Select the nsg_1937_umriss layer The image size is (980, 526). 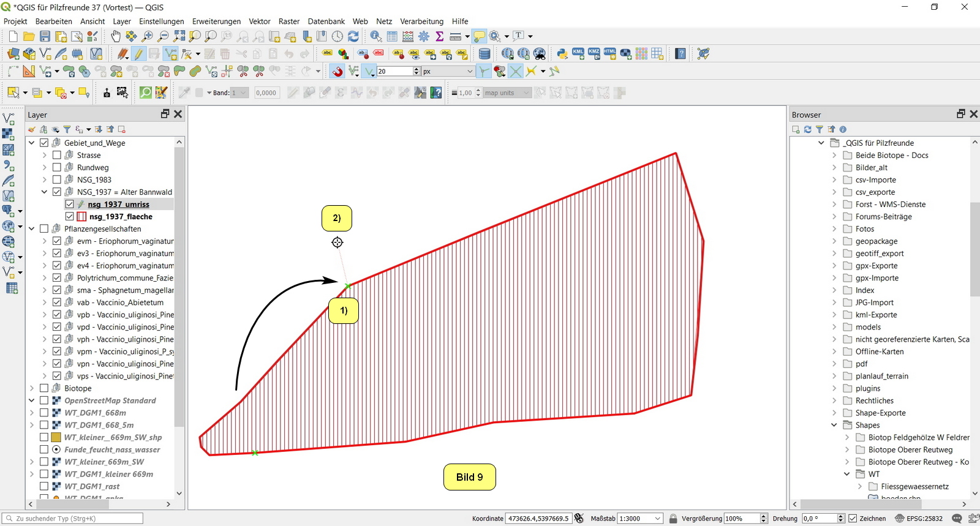118,205
